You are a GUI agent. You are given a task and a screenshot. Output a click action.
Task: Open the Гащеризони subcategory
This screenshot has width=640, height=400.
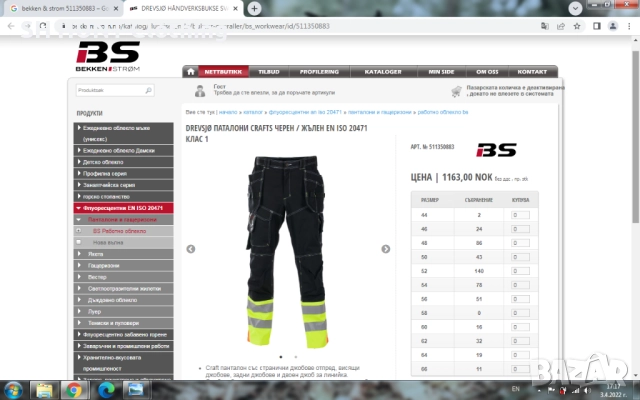[123, 265]
